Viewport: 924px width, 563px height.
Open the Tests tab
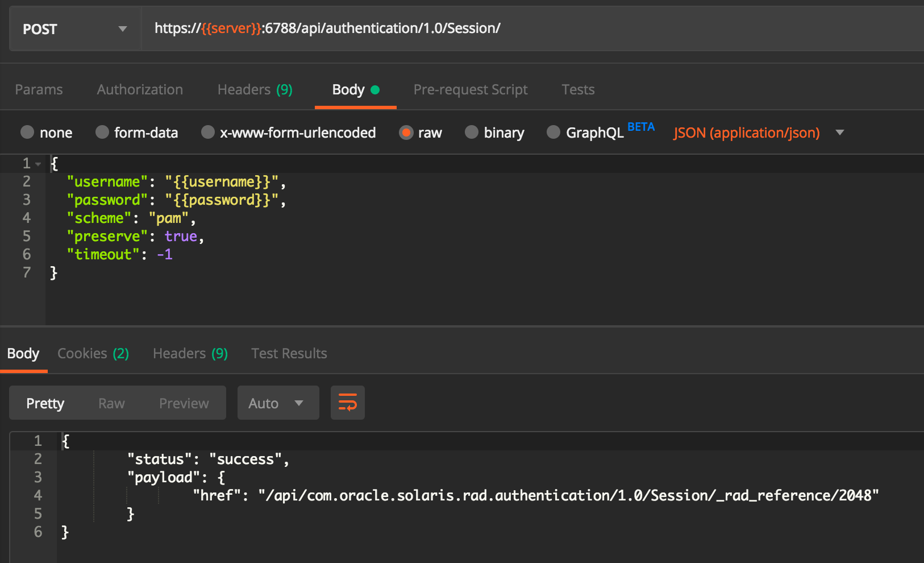577,90
